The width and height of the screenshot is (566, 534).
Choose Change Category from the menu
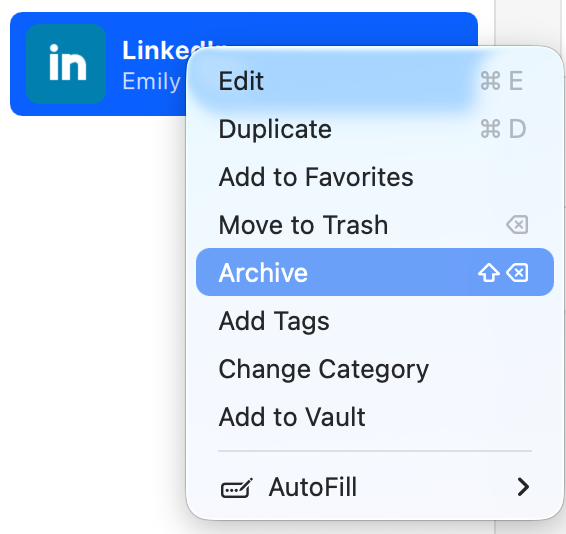coord(375,369)
